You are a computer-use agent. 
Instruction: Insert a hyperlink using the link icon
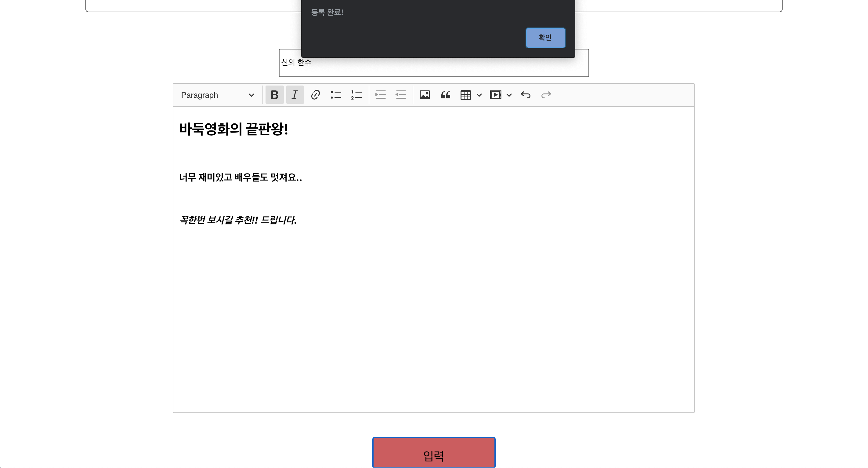[315, 95]
